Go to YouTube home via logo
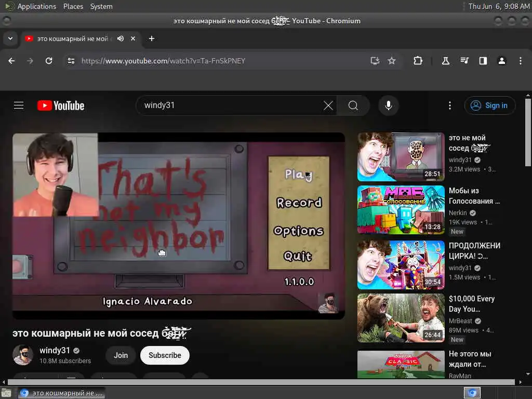The height and width of the screenshot is (399, 532). pyautogui.click(x=61, y=105)
